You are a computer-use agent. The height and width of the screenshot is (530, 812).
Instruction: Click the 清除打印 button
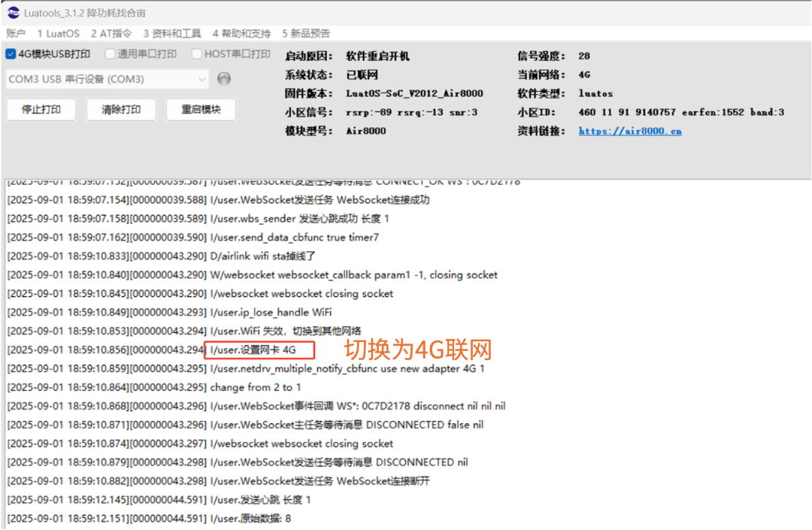click(x=120, y=109)
